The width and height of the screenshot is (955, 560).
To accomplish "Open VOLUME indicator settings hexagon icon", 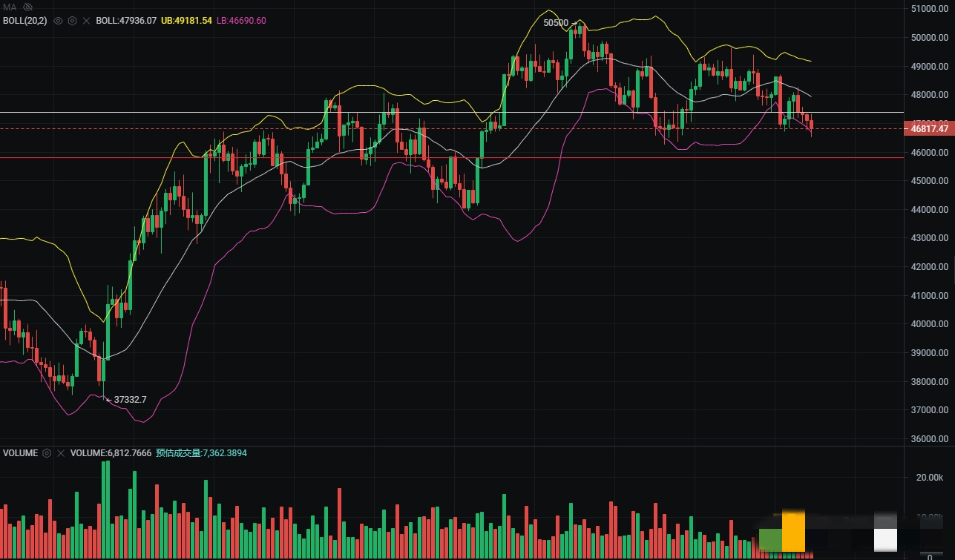I will tap(47, 452).
